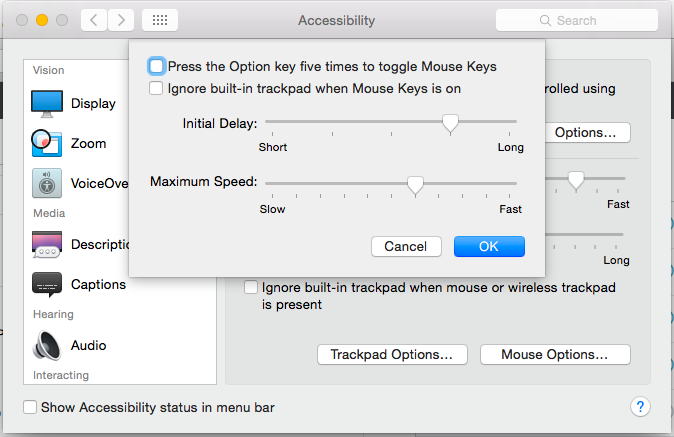
Task: Click the forward navigation arrow
Action: point(121,20)
